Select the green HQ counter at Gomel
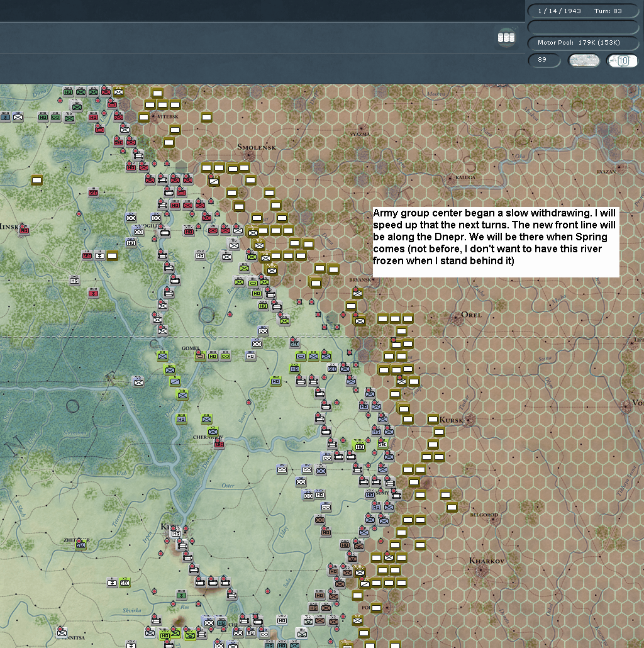The width and height of the screenshot is (644, 648). tap(213, 356)
